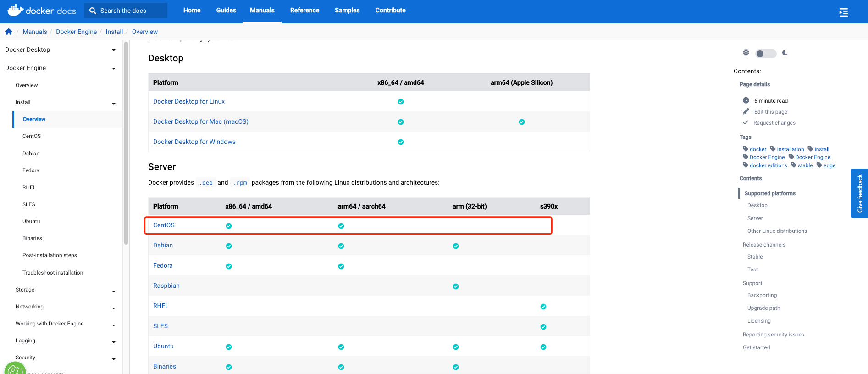Click the SLES s390x checkmark

pos(543,327)
